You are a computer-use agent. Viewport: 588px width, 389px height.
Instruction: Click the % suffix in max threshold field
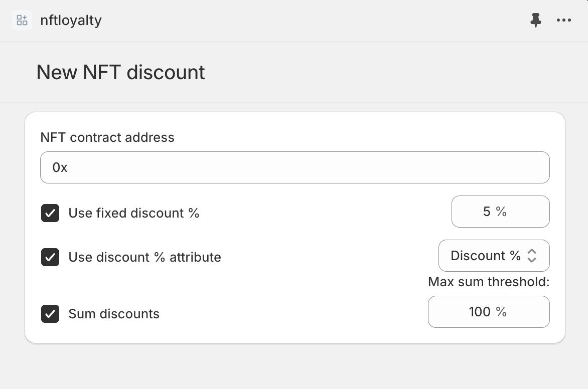click(x=501, y=312)
